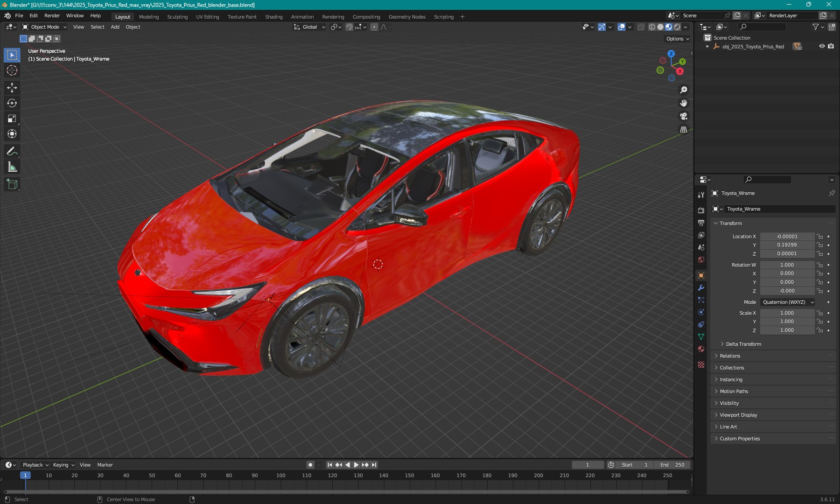840x504 pixels.
Task: Open the Object Mode dropdown
Action: pyautogui.click(x=44, y=27)
